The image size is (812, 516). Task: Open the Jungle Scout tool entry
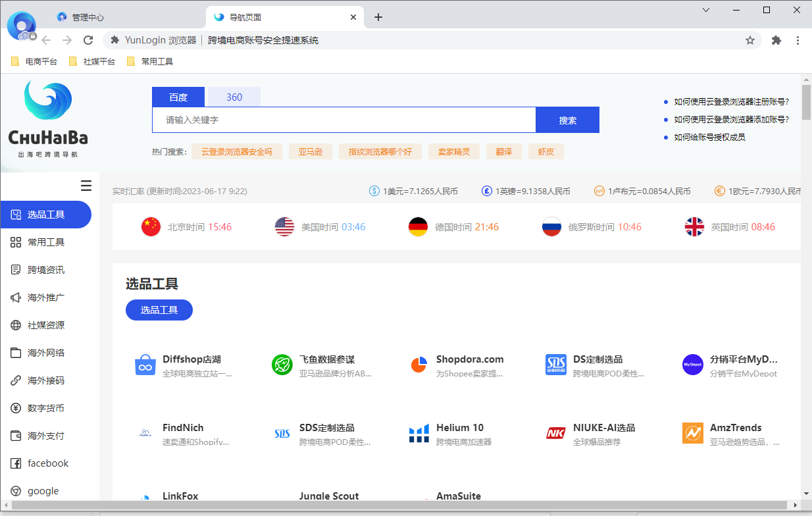coord(329,496)
